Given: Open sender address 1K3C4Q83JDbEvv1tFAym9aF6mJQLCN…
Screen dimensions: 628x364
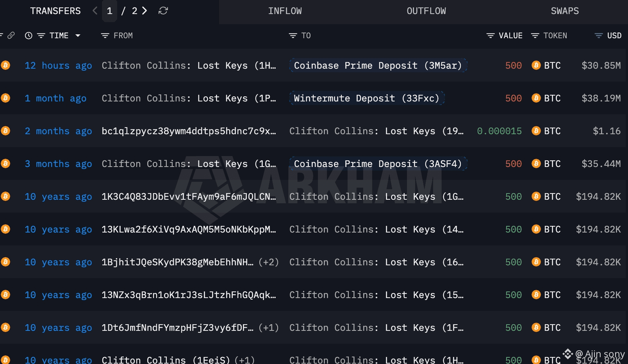Looking at the screenshot, I should (189, 197).
